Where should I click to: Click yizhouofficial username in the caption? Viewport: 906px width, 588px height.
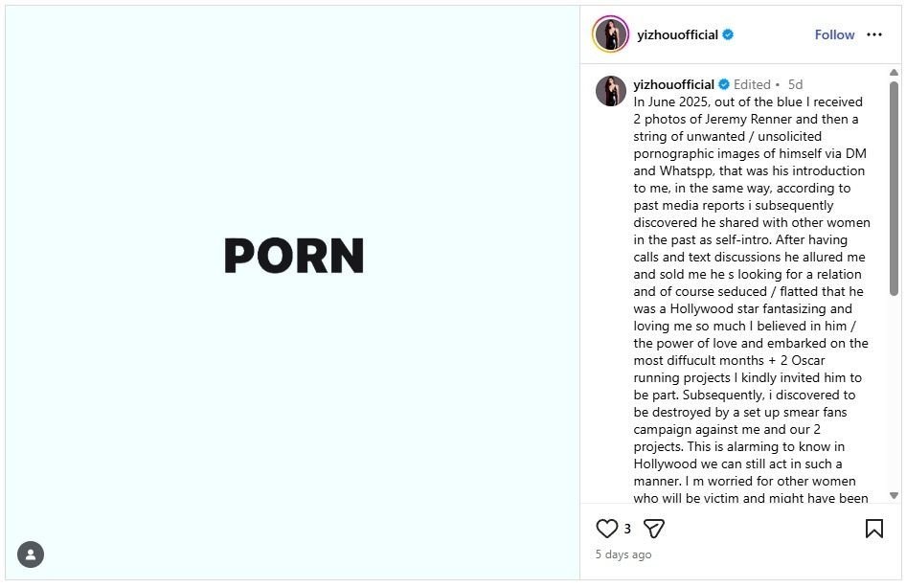pos(674,84)
